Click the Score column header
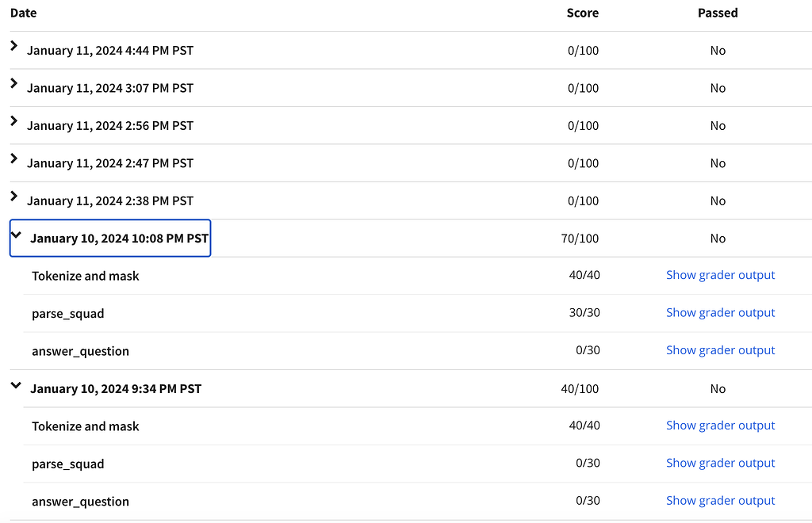The width and height of the screenshot is (812, 523). click(582, 13)
